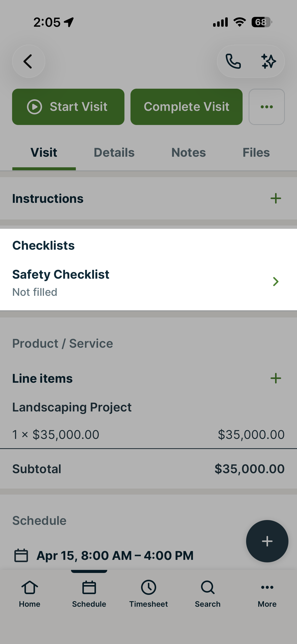Switch to the Notes tab
Viewport: 297px width, 644px height.
point(188,153)
